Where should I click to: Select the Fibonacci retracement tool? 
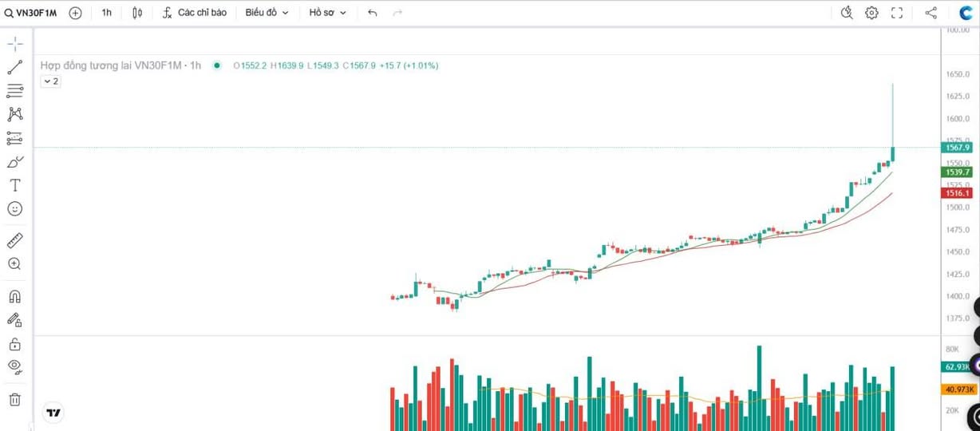coord(14,91)
